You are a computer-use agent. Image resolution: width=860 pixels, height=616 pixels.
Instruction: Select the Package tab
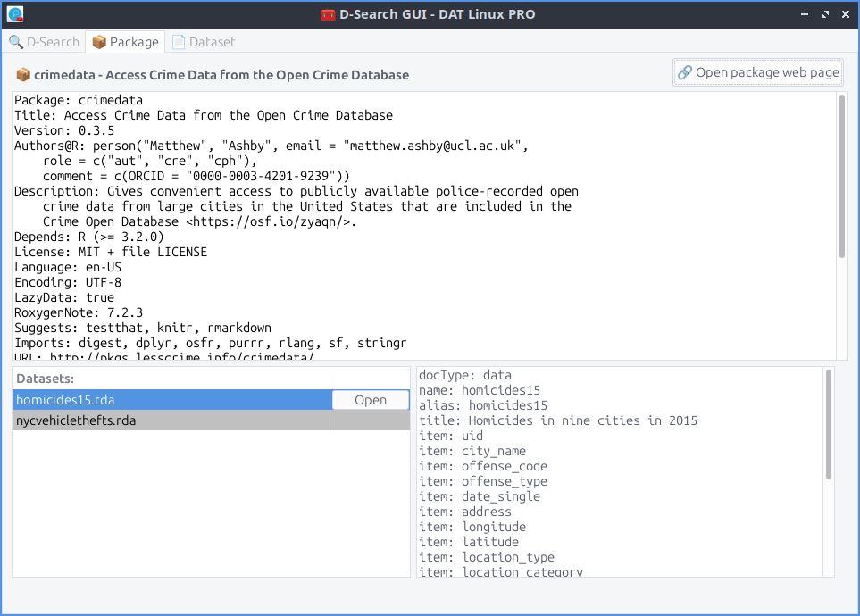pyautogui.click(x=127, y=41)
